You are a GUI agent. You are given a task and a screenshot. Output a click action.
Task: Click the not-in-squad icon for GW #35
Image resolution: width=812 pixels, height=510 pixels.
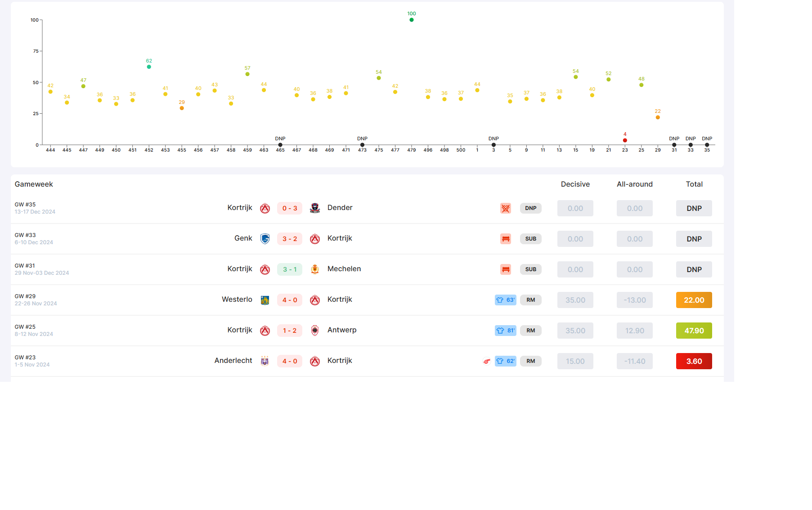pos(506,208)
